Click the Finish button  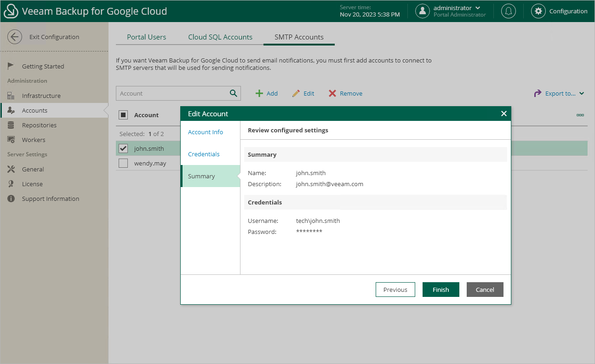pos(441,290)
